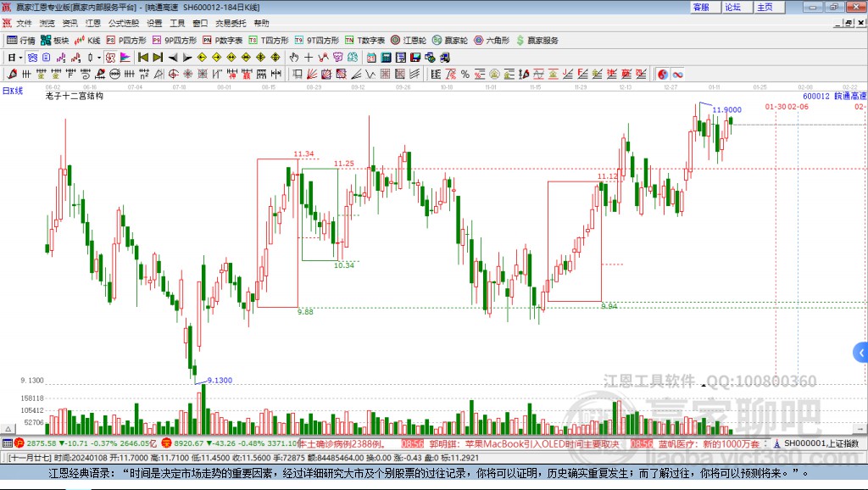Click the scroll arrow beside the volume pane
The height and width of the screenshot is (490, 868).
click(860, 429)
